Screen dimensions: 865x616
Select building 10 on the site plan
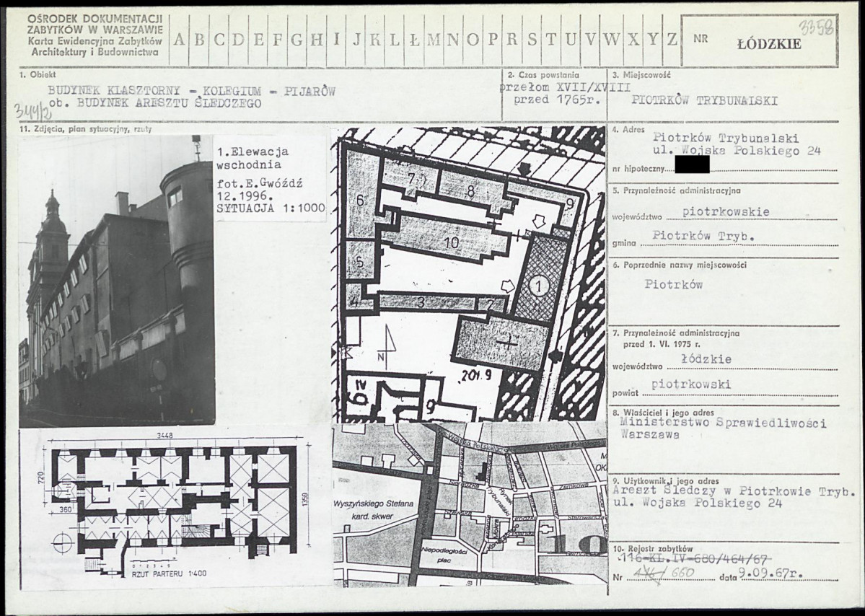pyautogui.click(x=452, y=242)
